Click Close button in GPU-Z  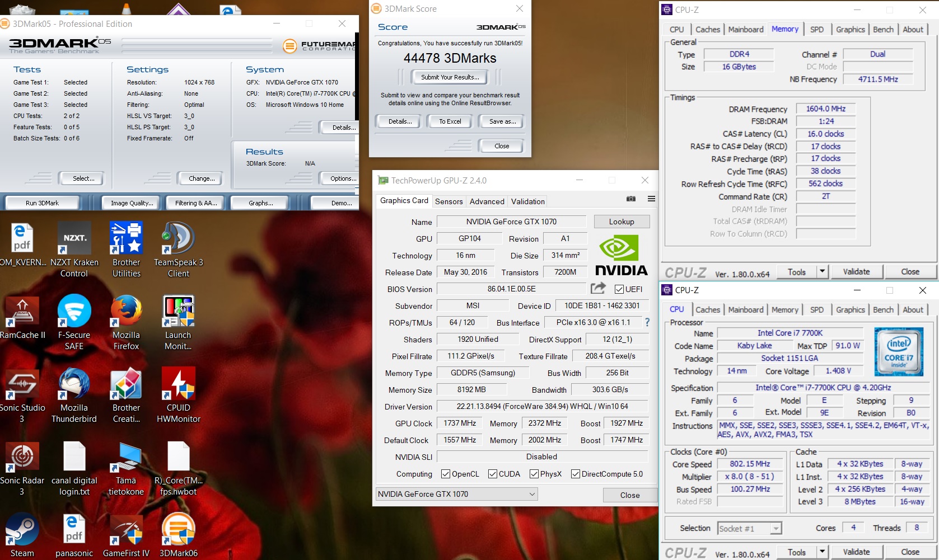click(x=630, y=495)
